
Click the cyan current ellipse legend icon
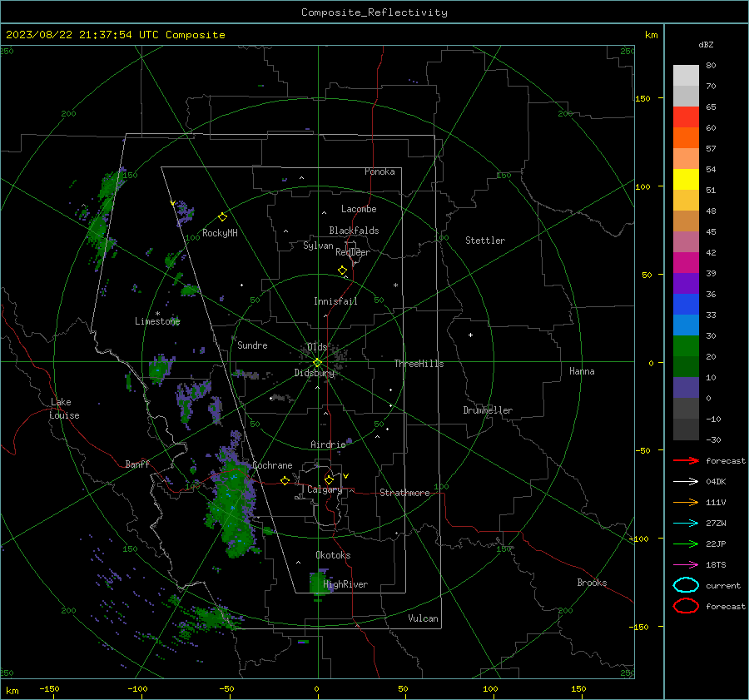coord(686,585)
